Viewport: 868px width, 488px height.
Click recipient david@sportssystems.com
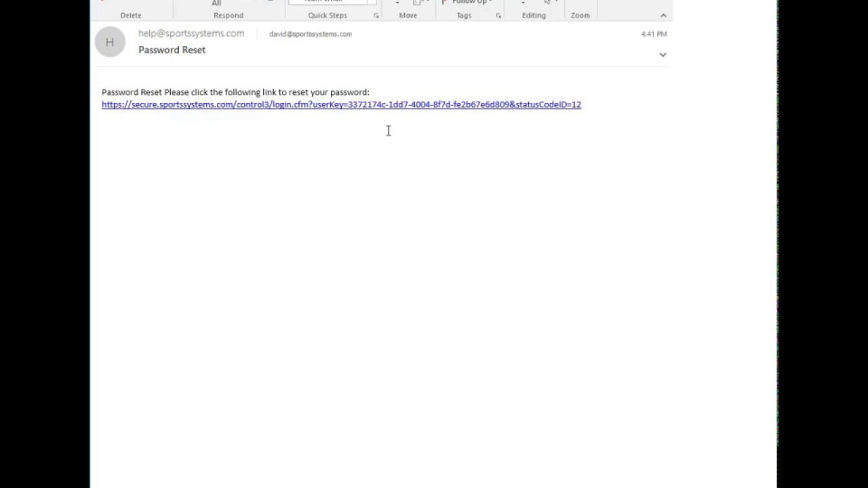(x=311, y=34)
